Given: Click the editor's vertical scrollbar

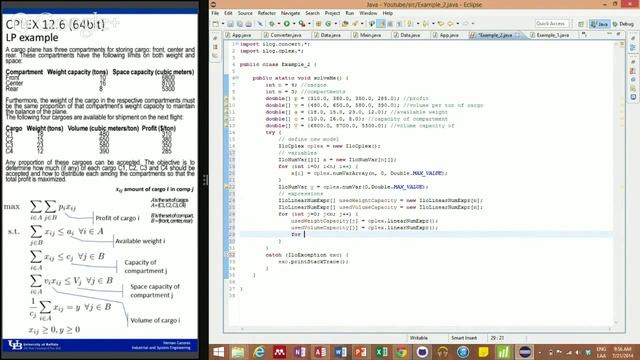Looking at the screenshot, I should pos(617,184).
